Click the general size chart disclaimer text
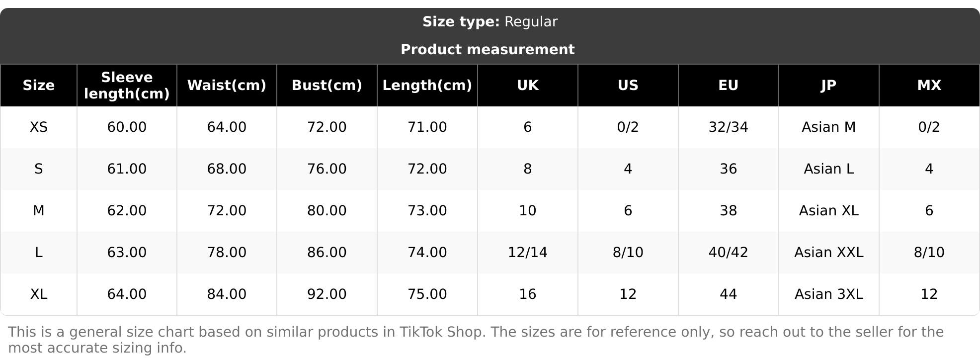Viewport: 980px width, 364px height. tap(475, 340)
